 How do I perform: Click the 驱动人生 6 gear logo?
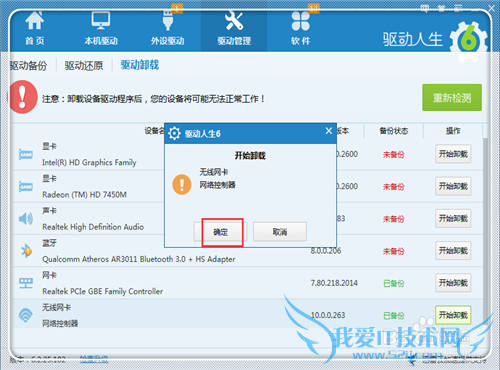point(468,41)
